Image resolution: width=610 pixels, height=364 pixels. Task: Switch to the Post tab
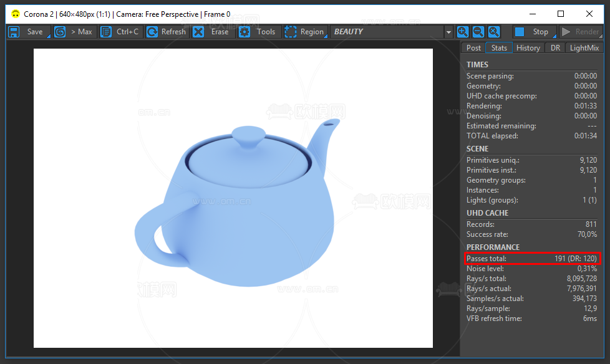click(x=474, y=48)
